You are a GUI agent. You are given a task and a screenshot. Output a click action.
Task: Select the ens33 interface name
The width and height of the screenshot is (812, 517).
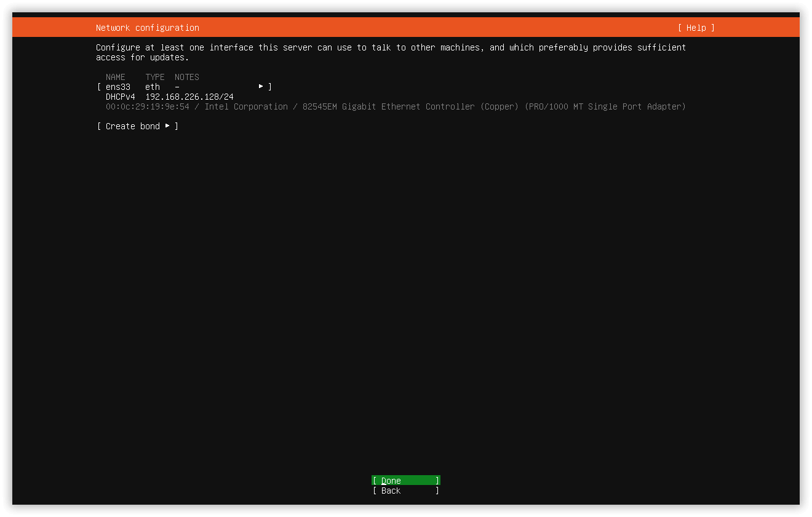[118, 87]
